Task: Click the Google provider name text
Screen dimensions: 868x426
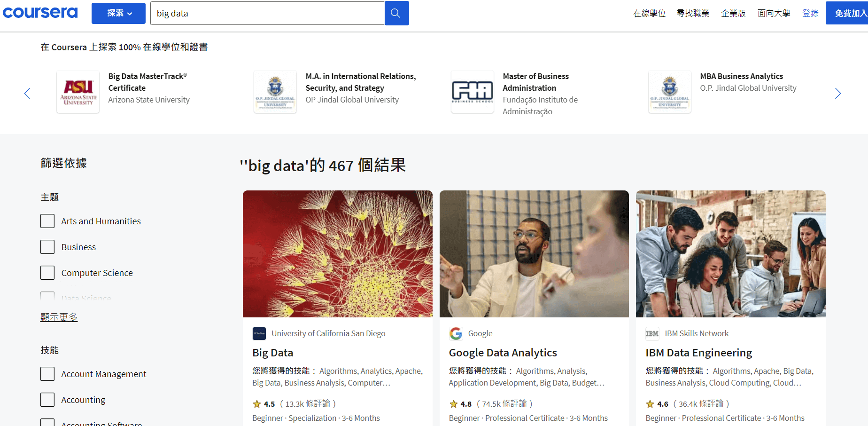Action: 480,333
